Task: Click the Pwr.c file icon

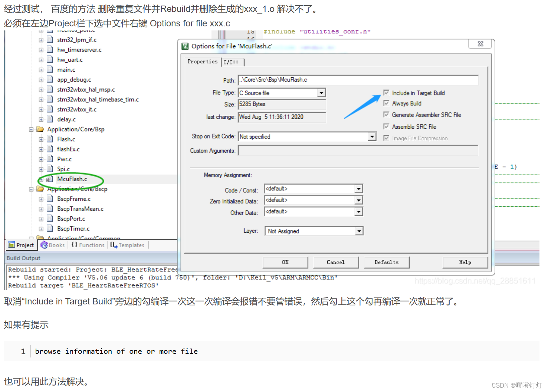Action: click(x=50, y=159)
